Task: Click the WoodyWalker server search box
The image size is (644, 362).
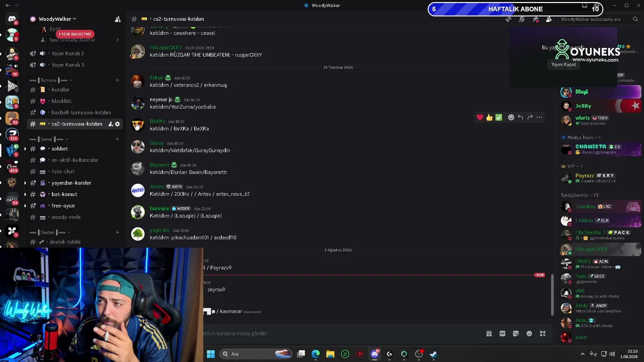Action: click(x=599, y=19)
